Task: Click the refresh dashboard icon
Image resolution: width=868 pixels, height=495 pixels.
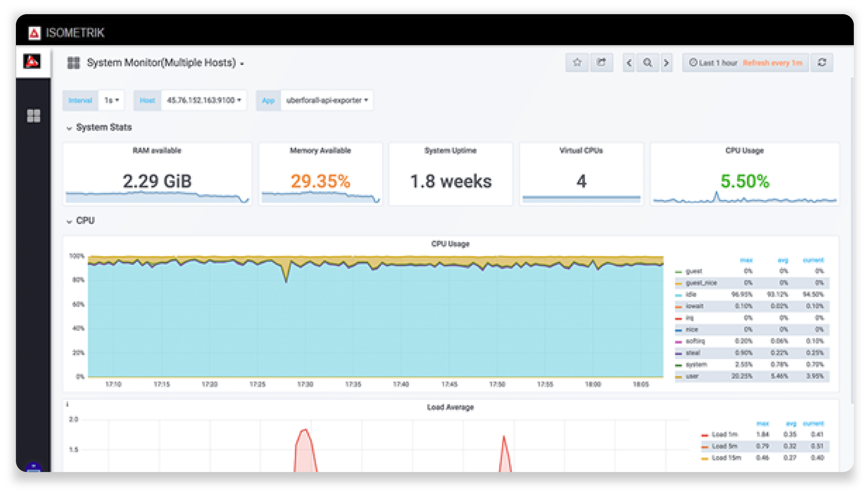Action: click(x=822, y=63)
